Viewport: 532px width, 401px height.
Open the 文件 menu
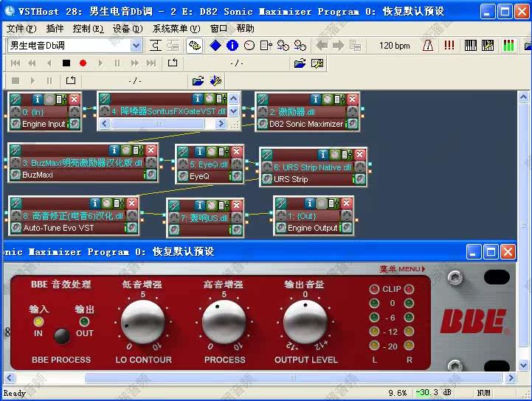(21, 29)
